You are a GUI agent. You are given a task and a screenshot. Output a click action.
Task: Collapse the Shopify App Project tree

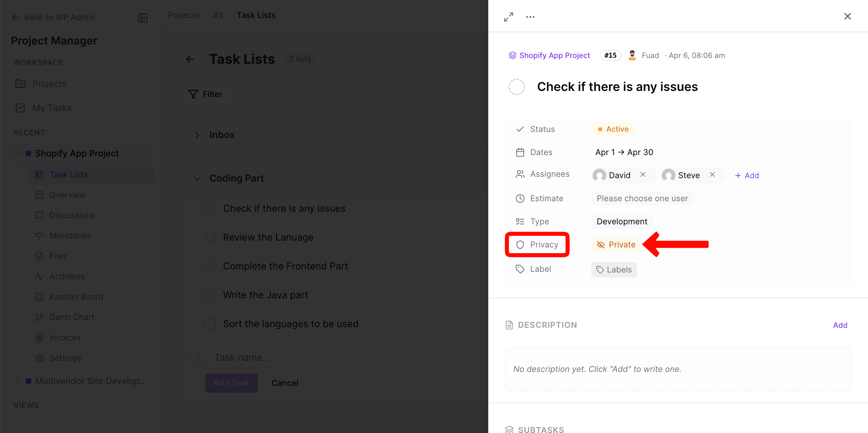(17, 153)
